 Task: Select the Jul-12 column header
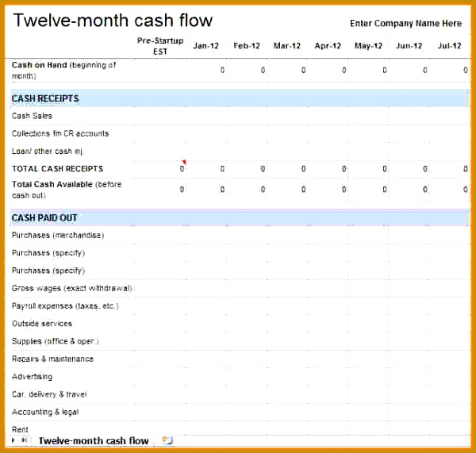point(449,46)
